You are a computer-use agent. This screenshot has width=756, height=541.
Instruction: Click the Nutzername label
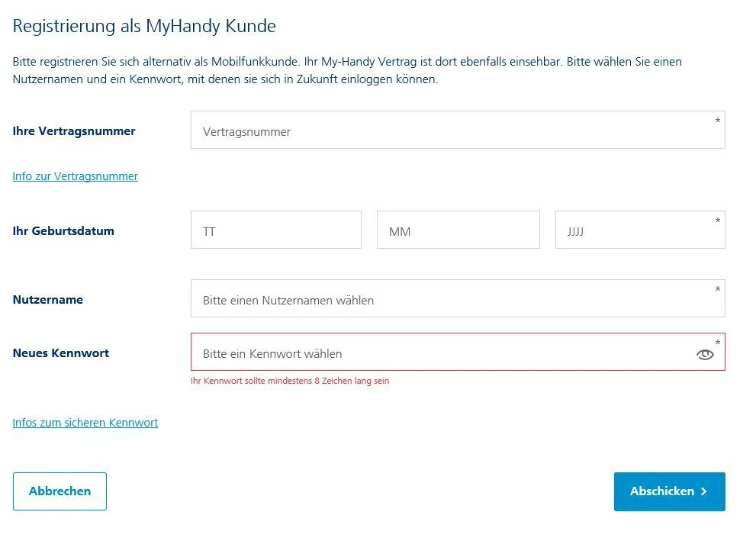tap(47, 300)
